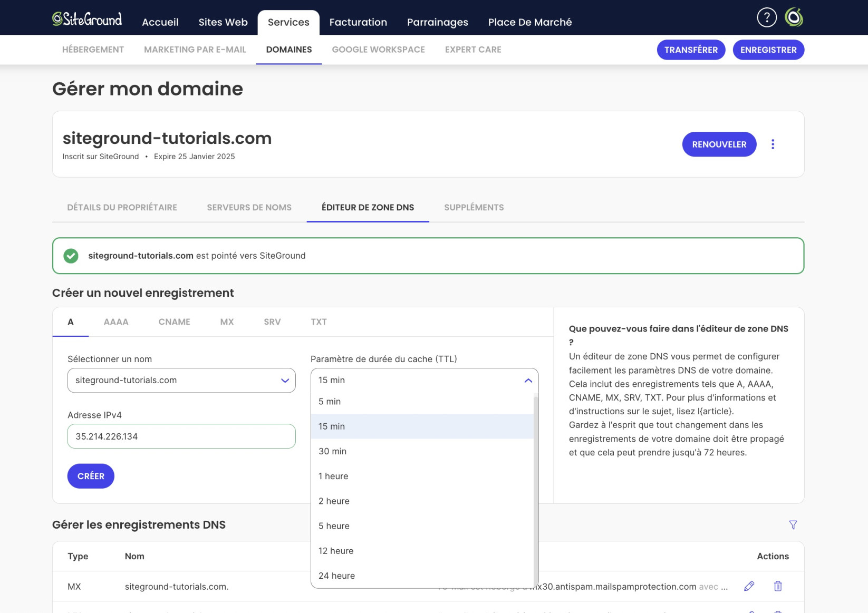Click the Renouveler button
The width and height of the screenshot is (868, 613).
pos(719,144)
